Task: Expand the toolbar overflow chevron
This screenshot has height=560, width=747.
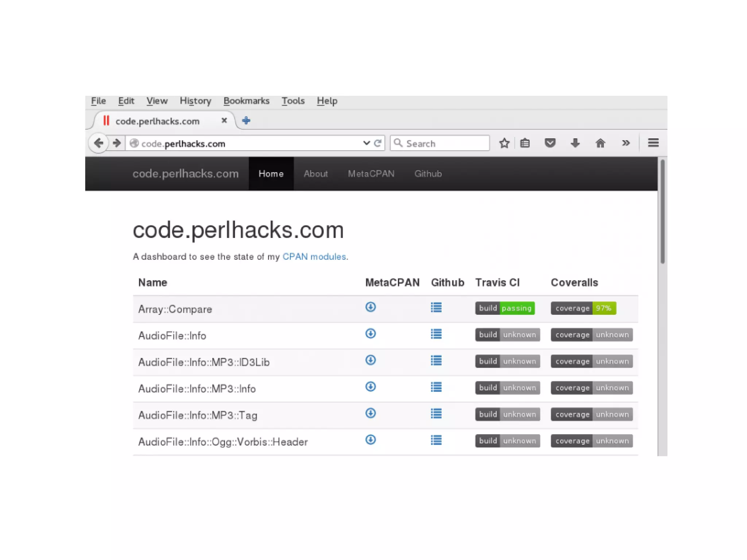Action: click(626, 143)
